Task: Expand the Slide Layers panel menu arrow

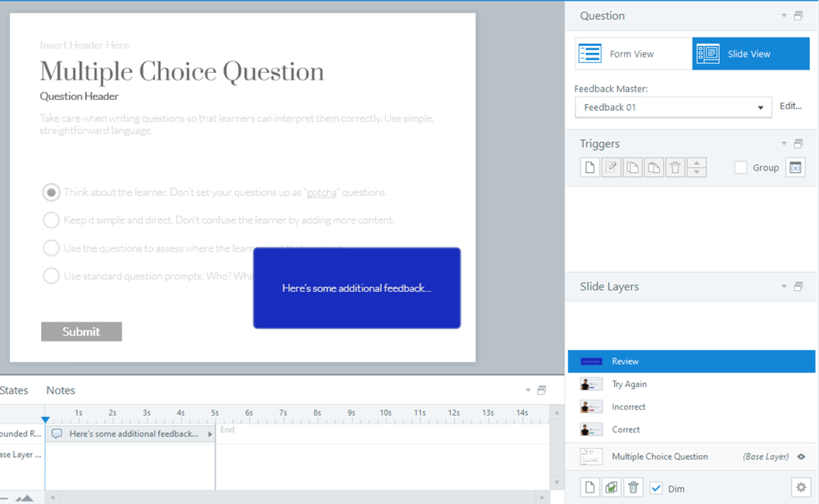Action: coord(784,286)
